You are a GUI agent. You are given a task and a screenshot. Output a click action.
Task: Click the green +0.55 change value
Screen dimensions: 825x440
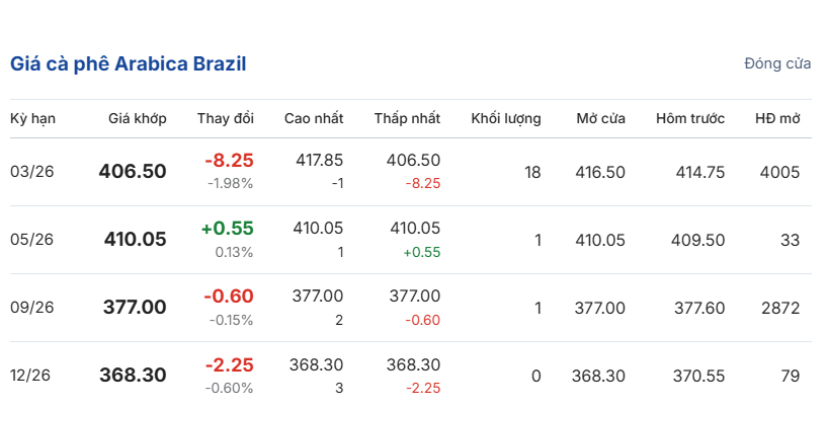227,229
